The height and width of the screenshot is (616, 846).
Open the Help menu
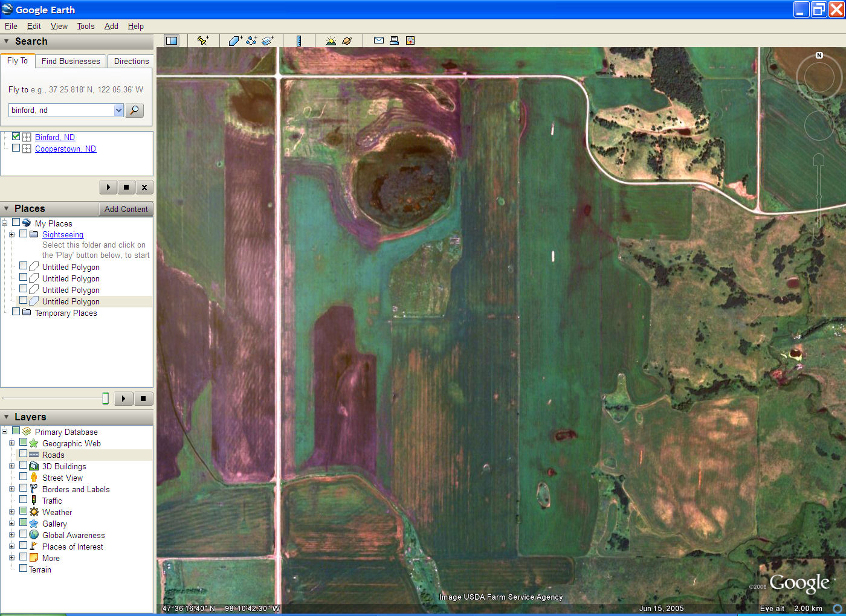[136, 26]
